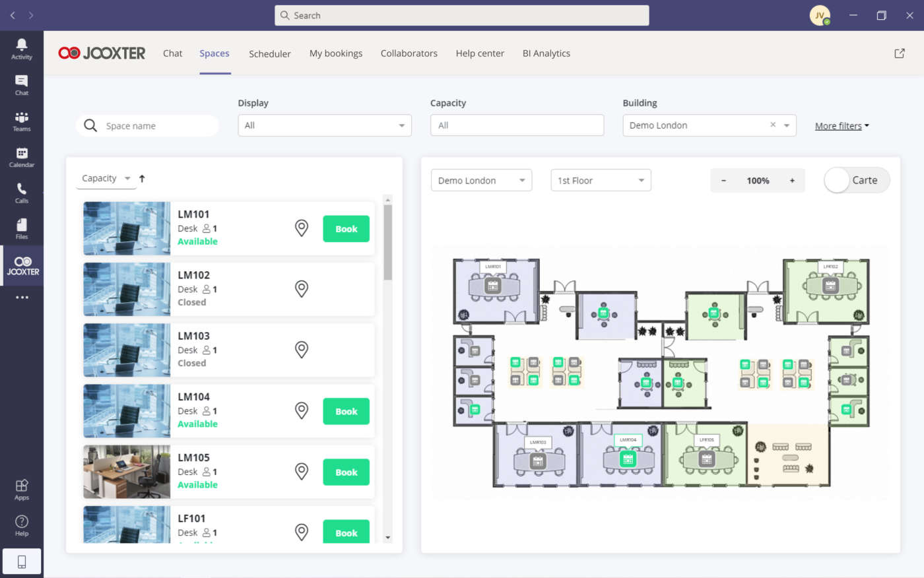Zoom in on the floor plan
The height and width of the screenshot is (578, 924).
pos(792,180)
